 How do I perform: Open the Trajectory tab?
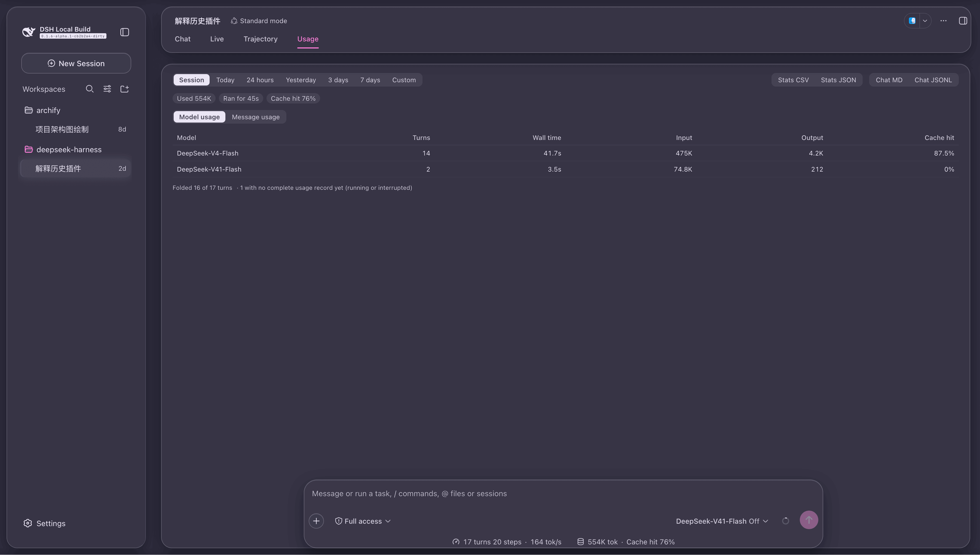click(260, 39)
